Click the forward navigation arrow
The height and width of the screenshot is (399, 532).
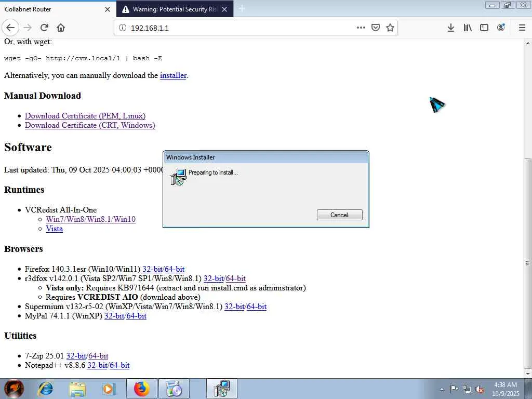(x=28, y=28)
